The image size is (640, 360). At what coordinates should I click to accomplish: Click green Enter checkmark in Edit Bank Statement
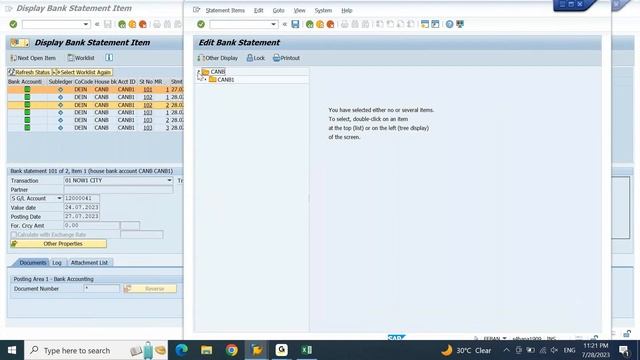coord(201,24)
